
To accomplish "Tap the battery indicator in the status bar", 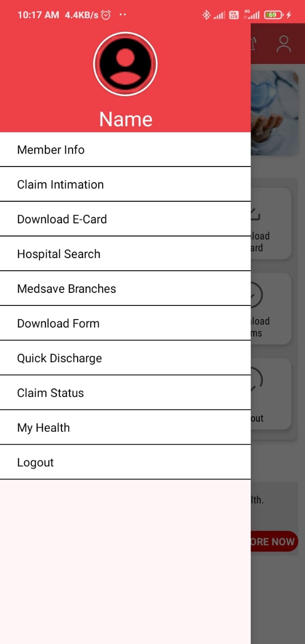I will [x=273, y=15].
